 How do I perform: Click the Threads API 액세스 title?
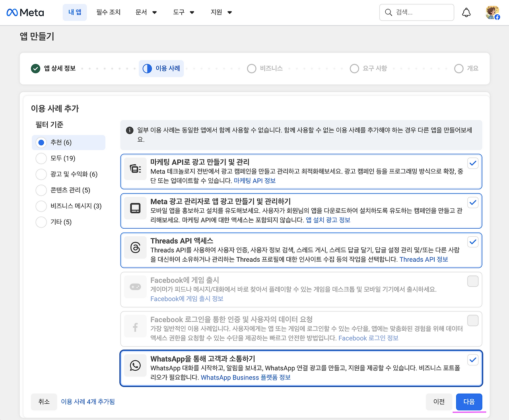click(182, 241)
